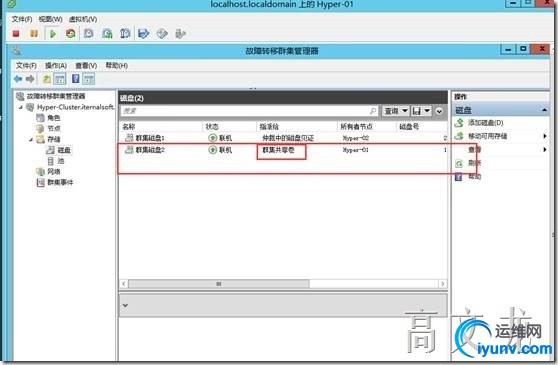The width and height of the screenshot is (558, 365).
Task: Open the 虚拟机(V) menu
Action: [83, 19]
